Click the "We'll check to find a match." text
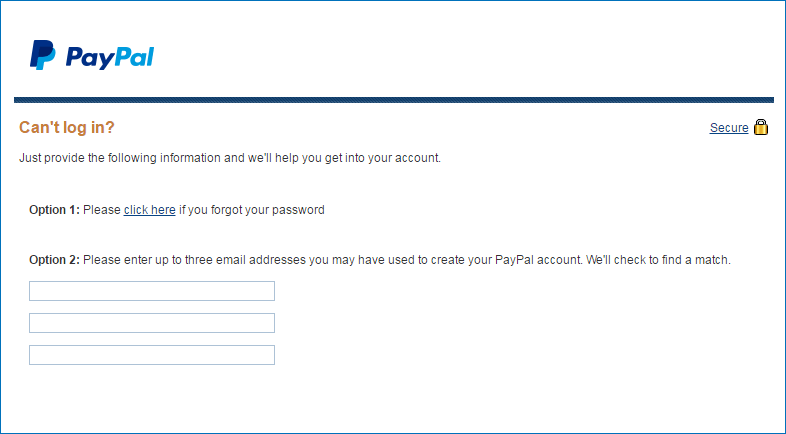 click(658, 260)
